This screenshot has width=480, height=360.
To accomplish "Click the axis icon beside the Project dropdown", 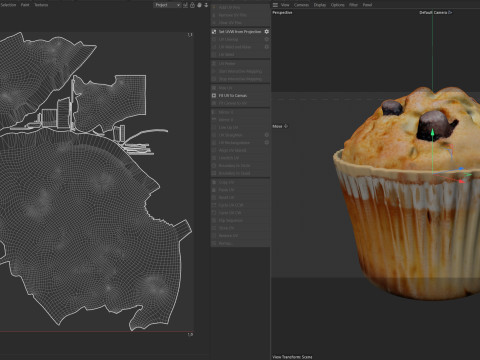I will point(185,5).
